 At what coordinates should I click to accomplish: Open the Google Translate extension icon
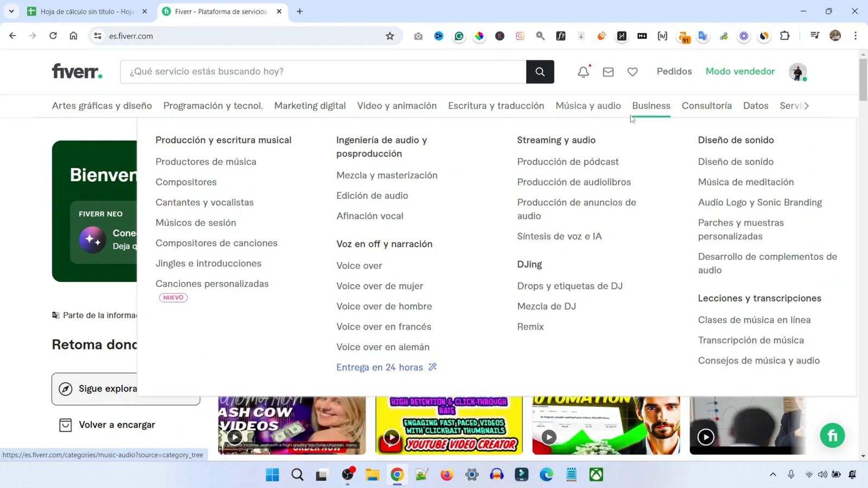click(x=703, y=36)
